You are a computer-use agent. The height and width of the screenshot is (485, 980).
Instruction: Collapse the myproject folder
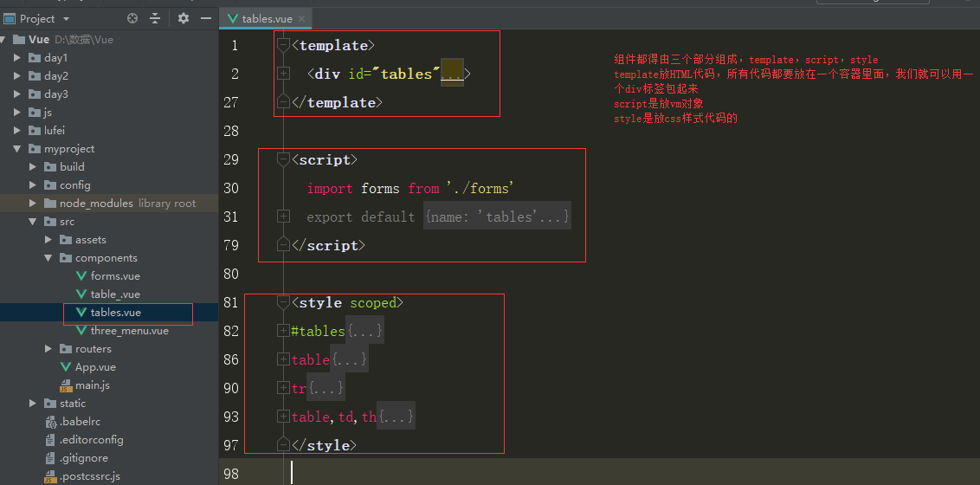pos(17,149)
